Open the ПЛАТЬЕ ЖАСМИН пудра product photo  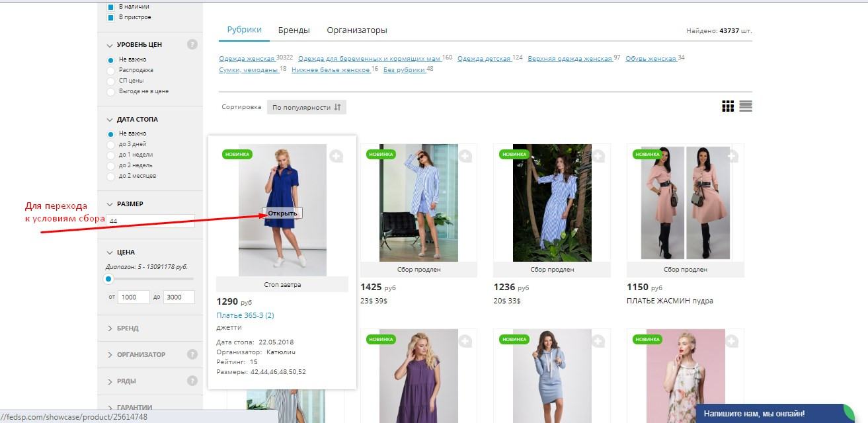coord(686,203)
